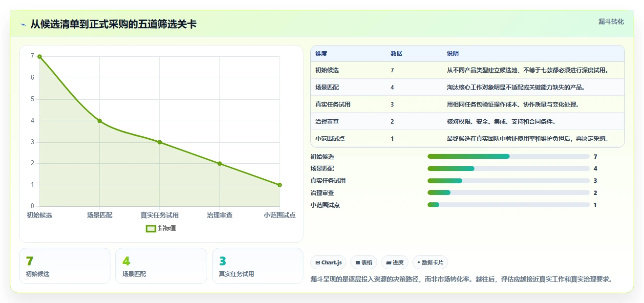Viewport: 644px width, 303px height.
Task: Select the 小范围试点 table row cell
Action: pyautogui.click(x=330, y=139)
